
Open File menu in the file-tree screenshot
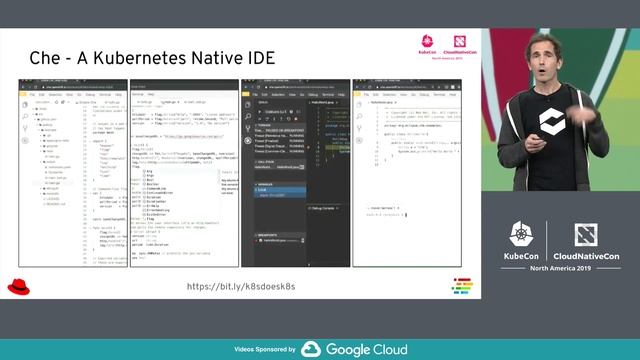click(32, 95)
